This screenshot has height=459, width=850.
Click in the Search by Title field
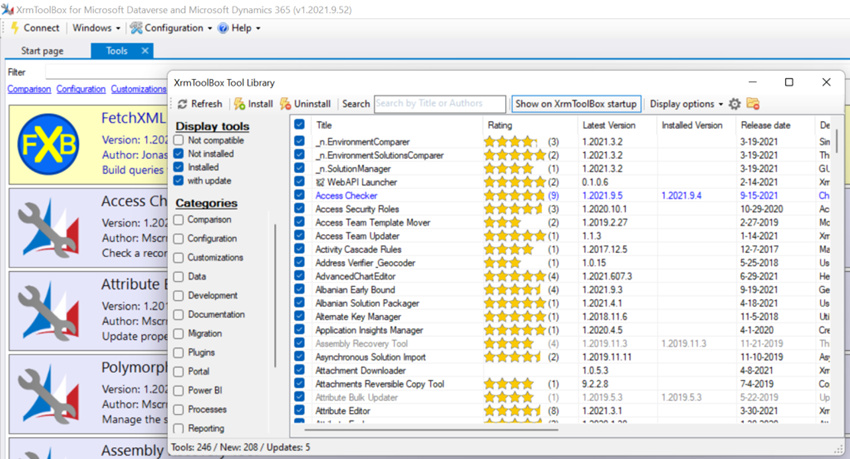point(440,104)
